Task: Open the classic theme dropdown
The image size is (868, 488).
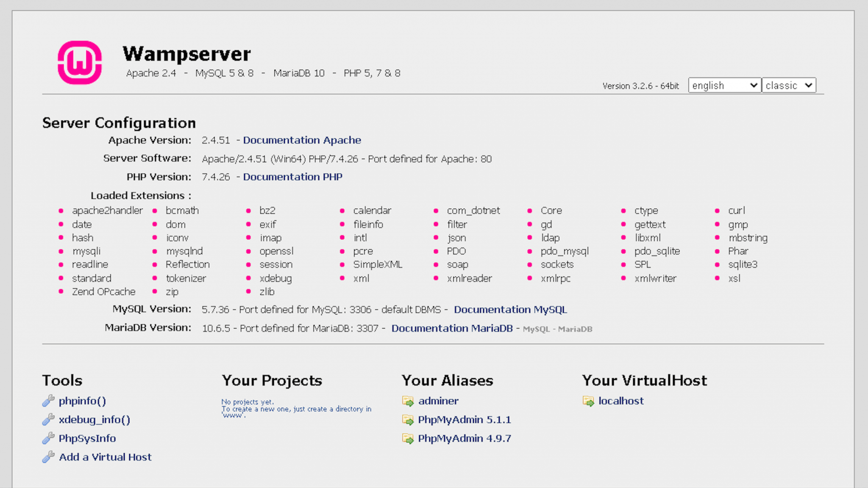Action: coord(788,86)
